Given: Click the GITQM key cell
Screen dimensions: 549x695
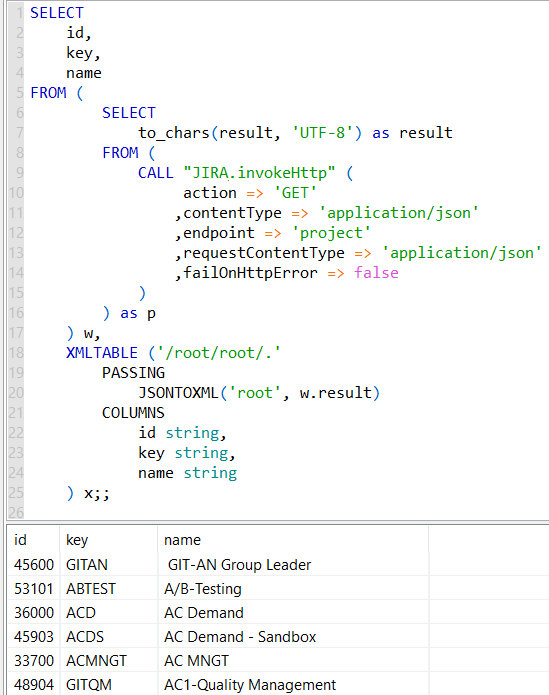Looking at the screenshot, I should point(109,684).
